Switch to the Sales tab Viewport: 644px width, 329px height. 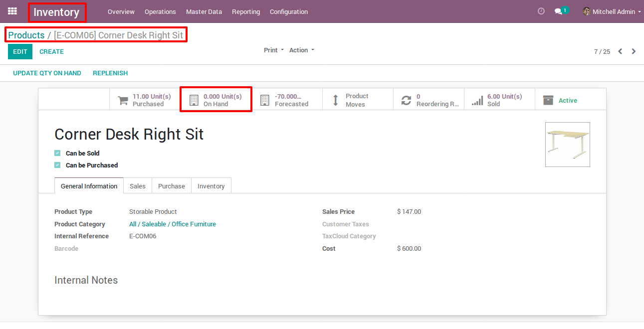point(138,186)
